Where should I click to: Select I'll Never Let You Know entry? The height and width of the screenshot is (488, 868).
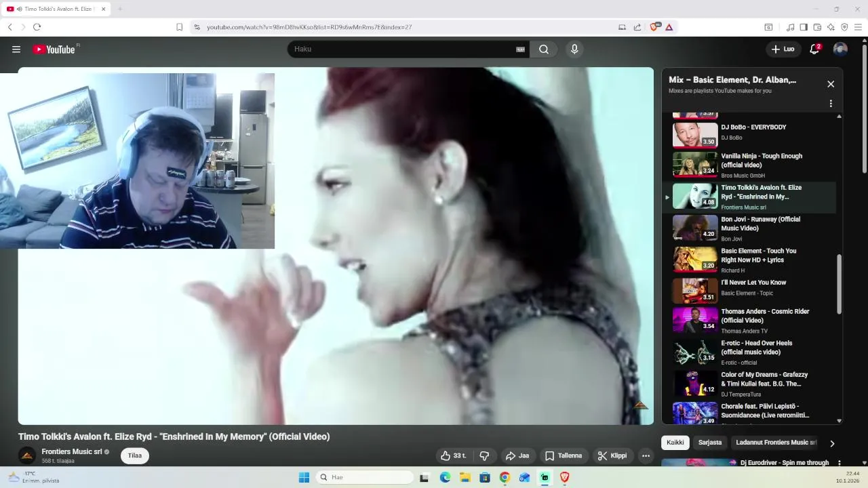pos(749,290)
